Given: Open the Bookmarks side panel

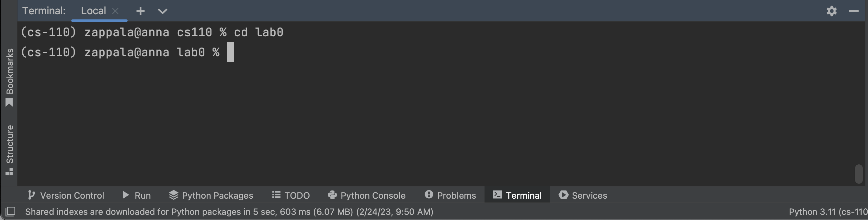Looking at the screenshot, I should (x=9, y=77).
